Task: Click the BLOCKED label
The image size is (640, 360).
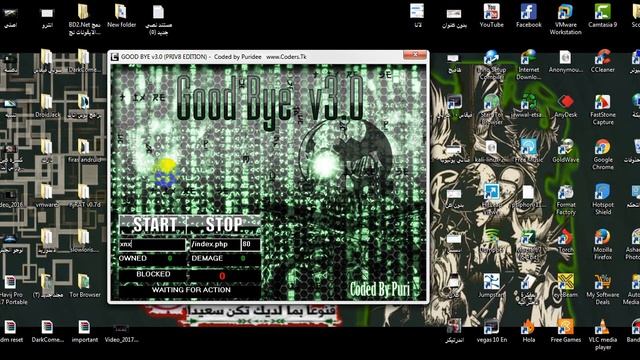Action: click(x=153, y=274)
